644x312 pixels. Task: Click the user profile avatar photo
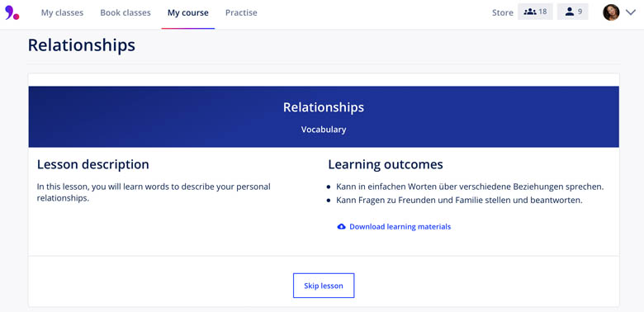coord(611,12)
